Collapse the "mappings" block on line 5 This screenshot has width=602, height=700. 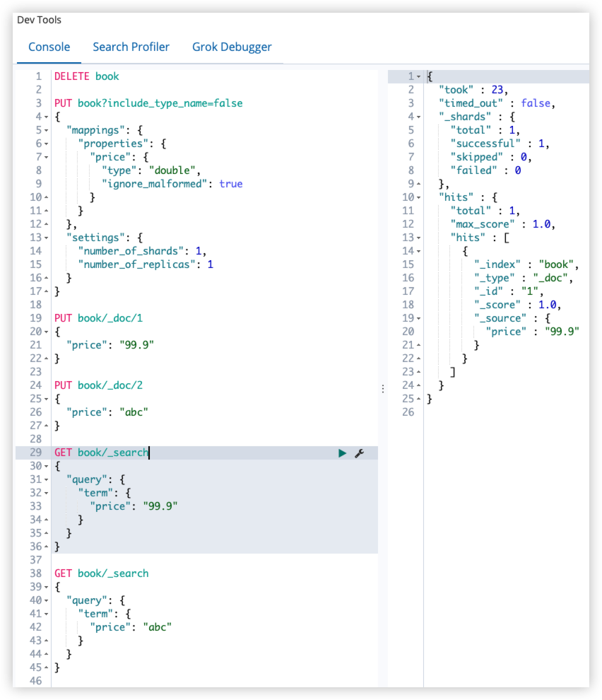[47, 130]
